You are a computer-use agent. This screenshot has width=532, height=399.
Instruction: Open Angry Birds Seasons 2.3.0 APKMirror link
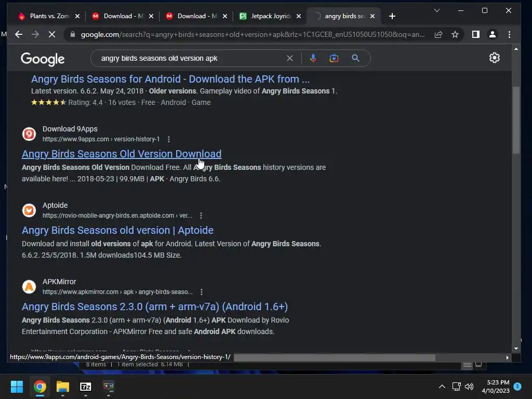(x=155, y=307)
